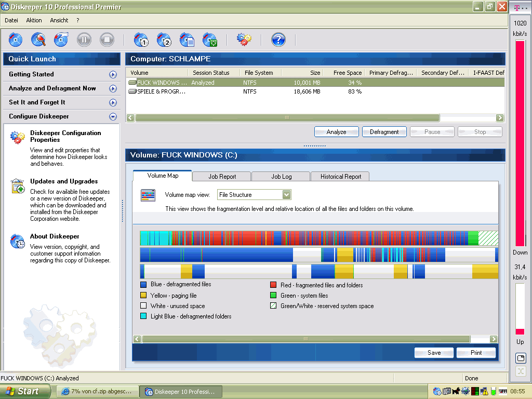Viewport: 532px width, 399px height.
Task: Click the Red fragmented files legend swatch
Action: (x=273, y=285)
